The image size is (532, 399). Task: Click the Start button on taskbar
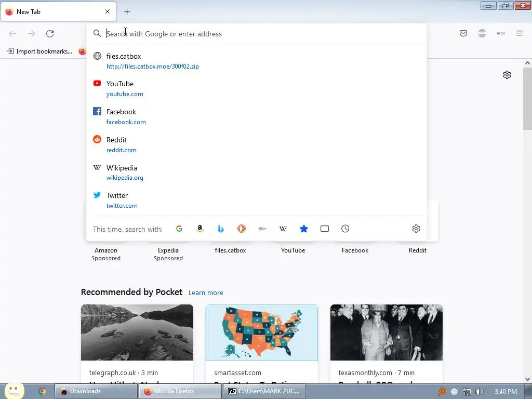point(14,391)
